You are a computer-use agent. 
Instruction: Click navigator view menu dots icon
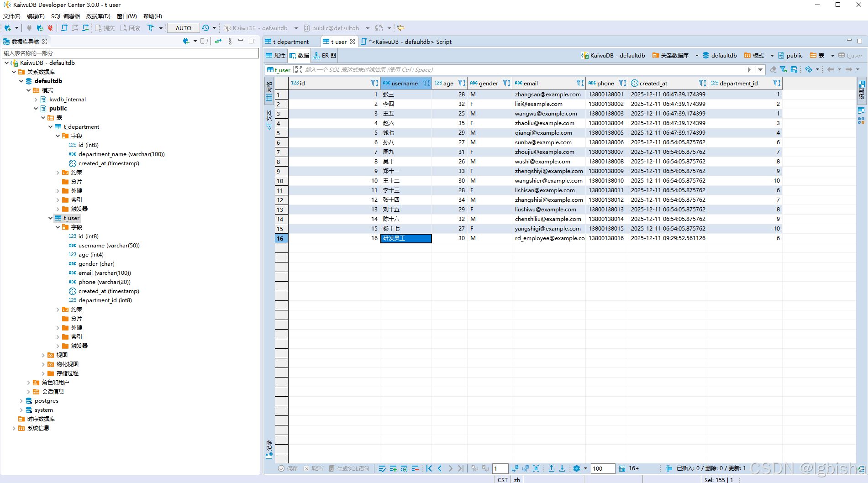coord(230,41)
